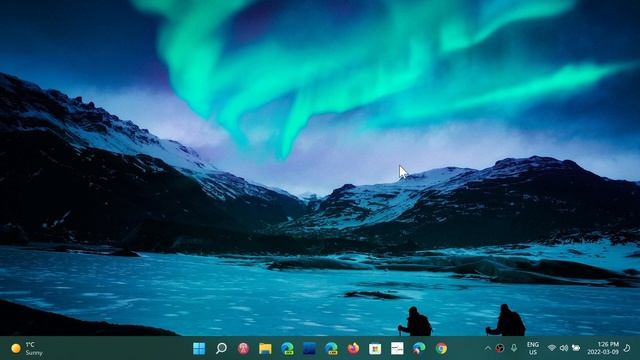Open taskbar Search magnifier
Screen dimensions: 640x360
tap(221, 349)
